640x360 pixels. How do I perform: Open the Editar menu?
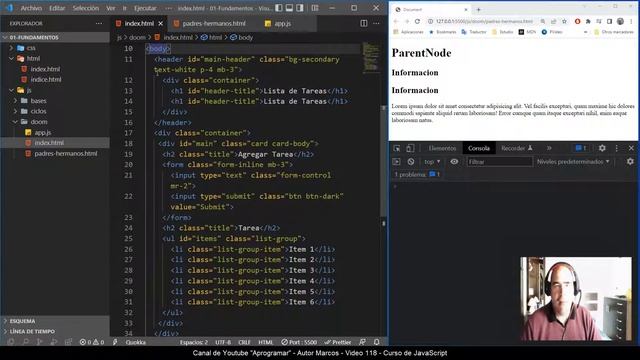click(57, 8)
